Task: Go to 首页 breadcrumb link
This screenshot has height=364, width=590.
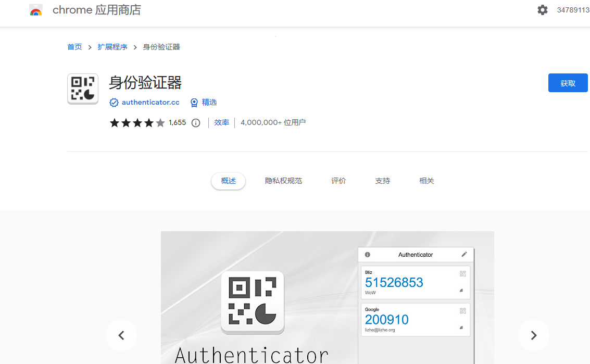Action: [74, 47]
